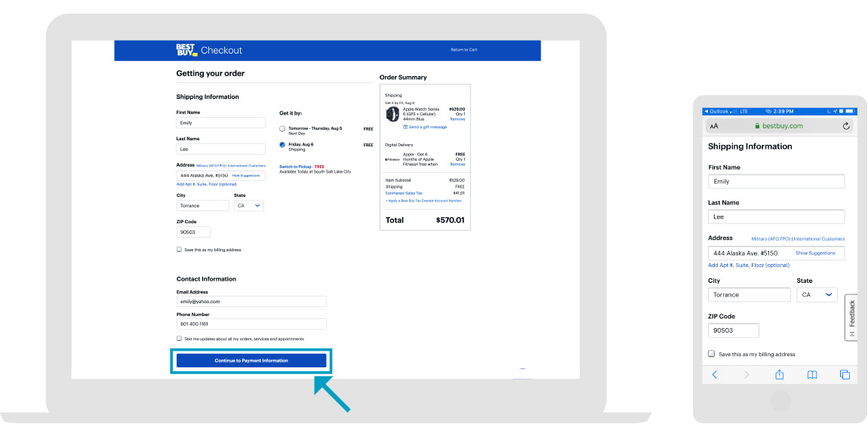Open the Feedback side tab on phone

(x=851, y=317)
